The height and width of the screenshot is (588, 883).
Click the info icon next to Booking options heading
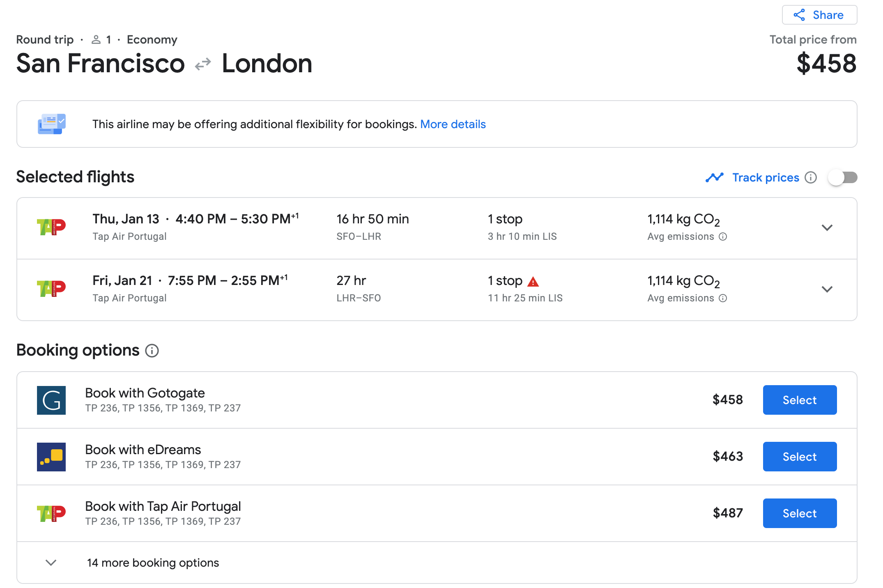point(152,351)
